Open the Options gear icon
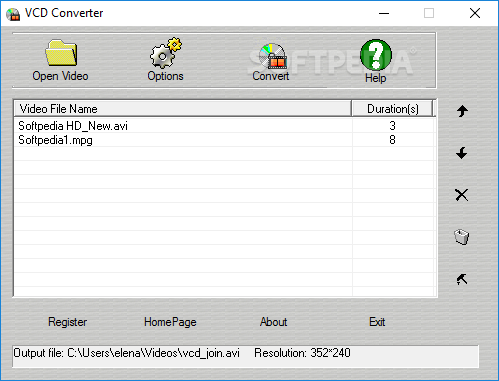The width and height of the screenshot is (499, 381). tap(165, 53)
